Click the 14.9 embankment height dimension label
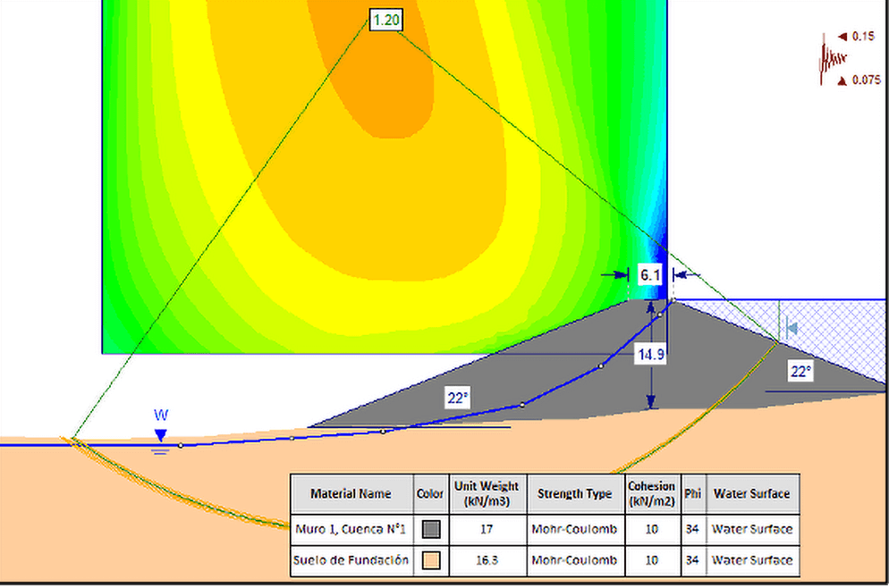The image size is (889, 588). point(650,355)
